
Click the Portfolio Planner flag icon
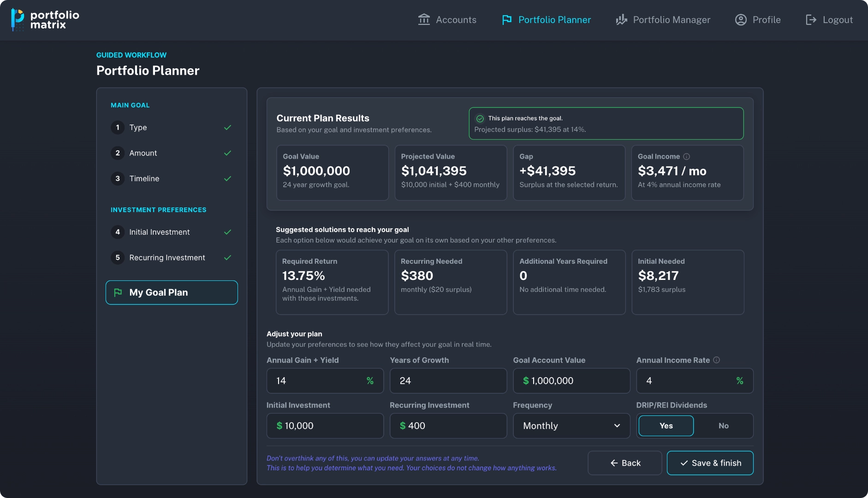pyautogui.click(x=507, y=19)
